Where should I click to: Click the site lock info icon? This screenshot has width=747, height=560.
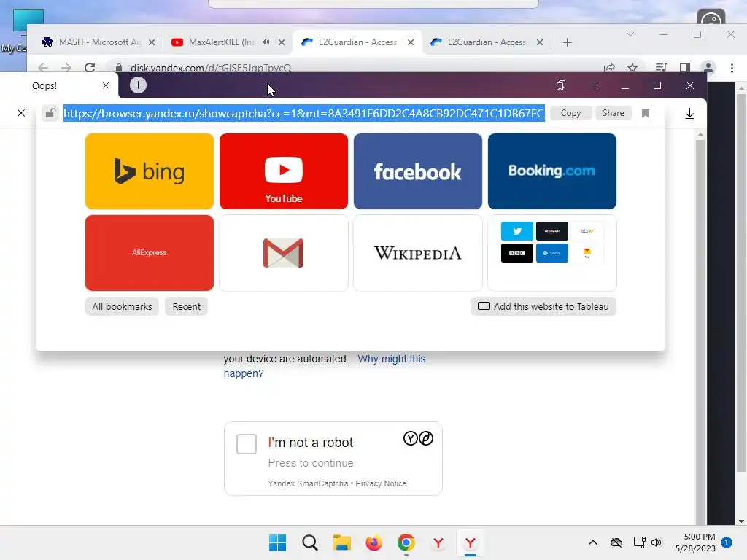click(50, 113)
